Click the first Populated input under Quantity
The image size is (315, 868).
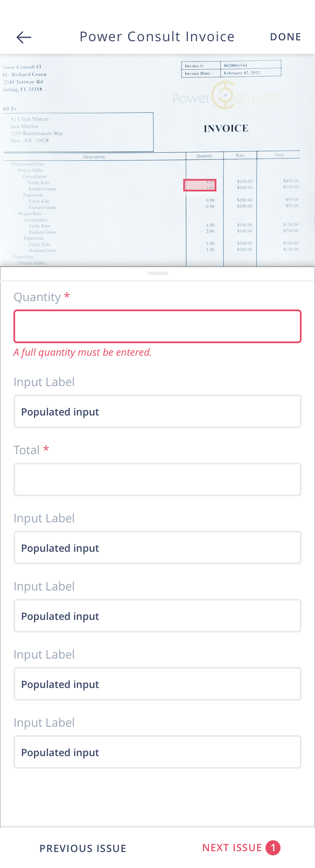pos(157,411)
